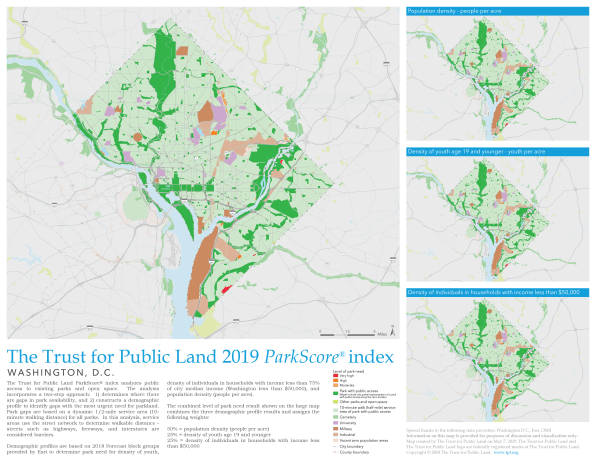Click the 'Vacant zero population areas' swatch
The height and width of the screenshot is (461, 596).
point(336,440)
